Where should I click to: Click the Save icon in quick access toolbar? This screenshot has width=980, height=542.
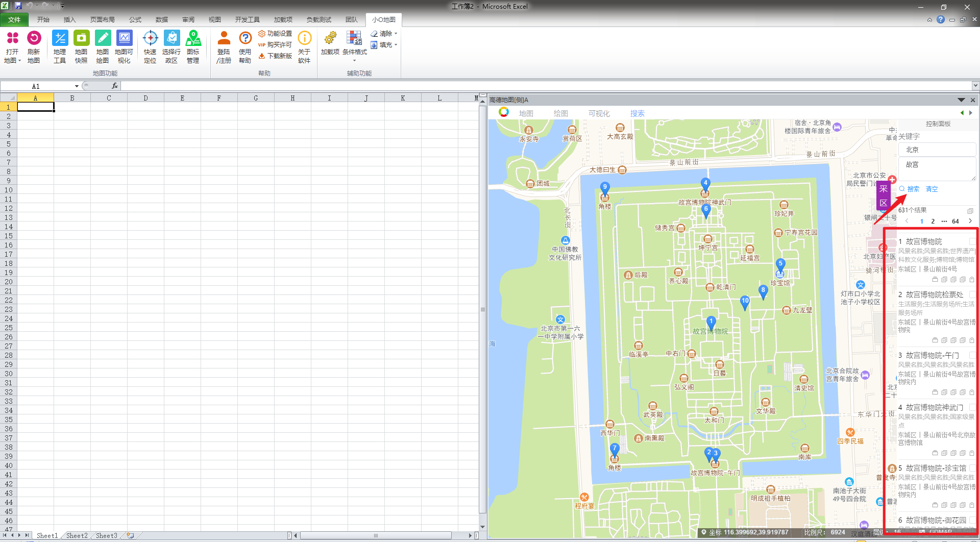[18, 6]
